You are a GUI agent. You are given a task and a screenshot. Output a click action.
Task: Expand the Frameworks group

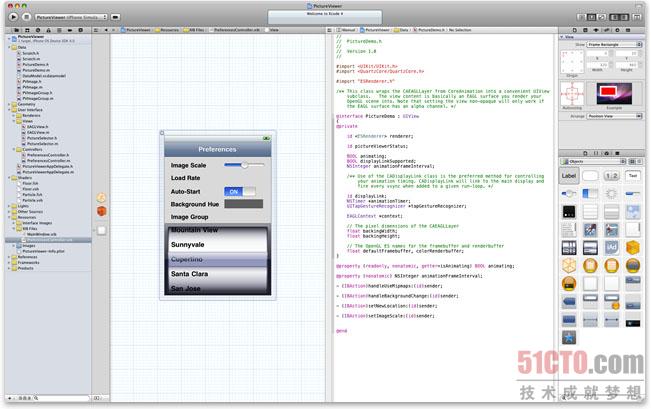point(9,263)
